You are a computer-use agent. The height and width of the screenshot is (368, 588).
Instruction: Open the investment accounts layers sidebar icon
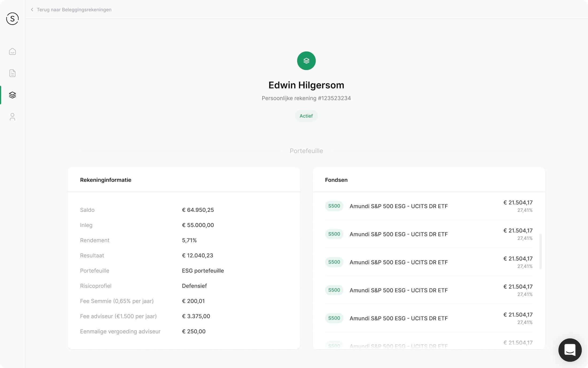[12, 95]
